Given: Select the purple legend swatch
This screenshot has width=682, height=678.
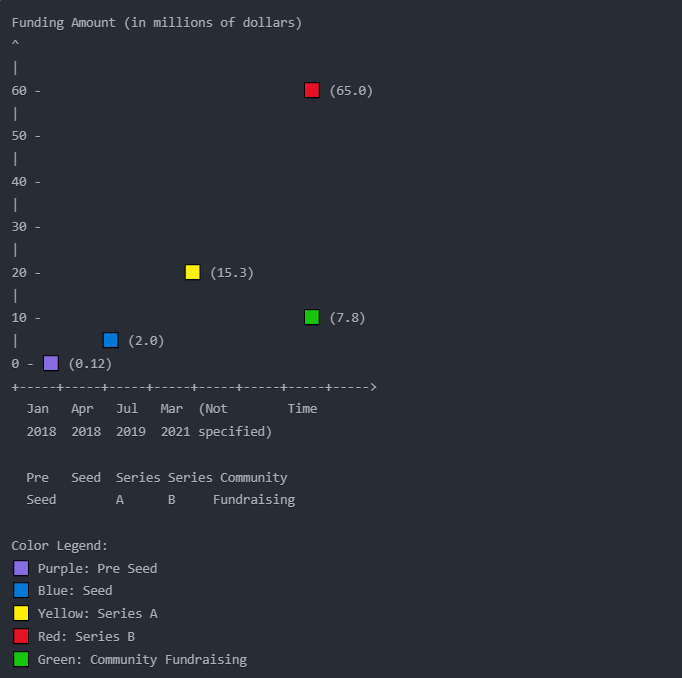Looking at the screenshot, I should click(21, 568).
